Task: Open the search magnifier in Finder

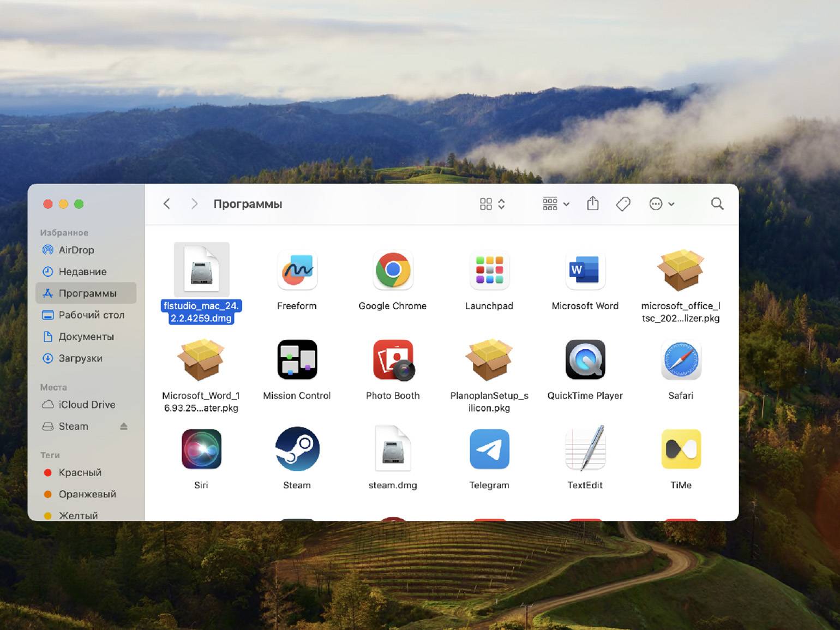Action: pos(717,204)
